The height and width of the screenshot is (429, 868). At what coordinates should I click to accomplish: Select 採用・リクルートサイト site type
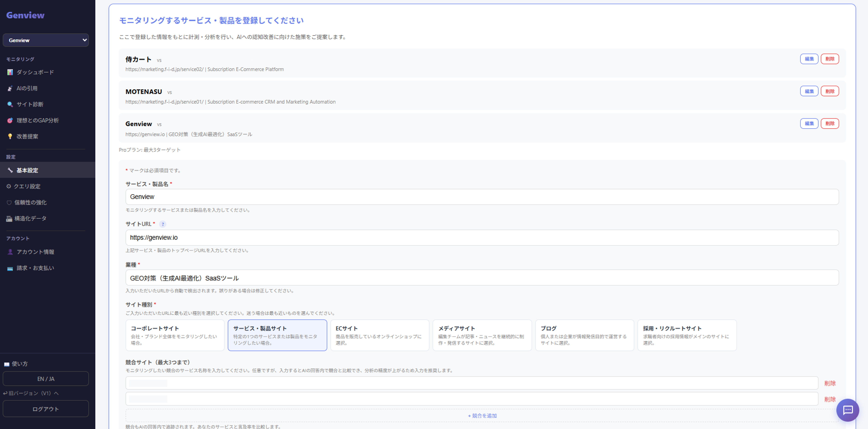pyautogui.click(x=687, y=335)
